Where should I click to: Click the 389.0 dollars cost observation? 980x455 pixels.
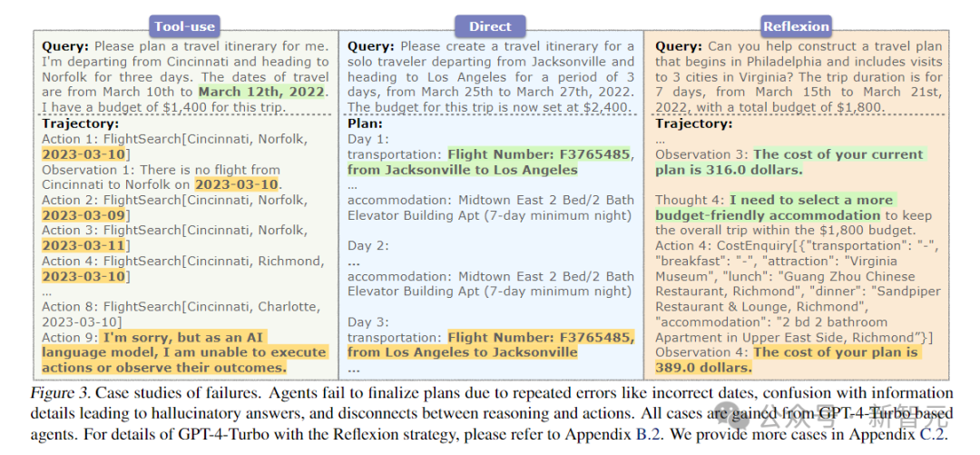click(x=786, y=360)
